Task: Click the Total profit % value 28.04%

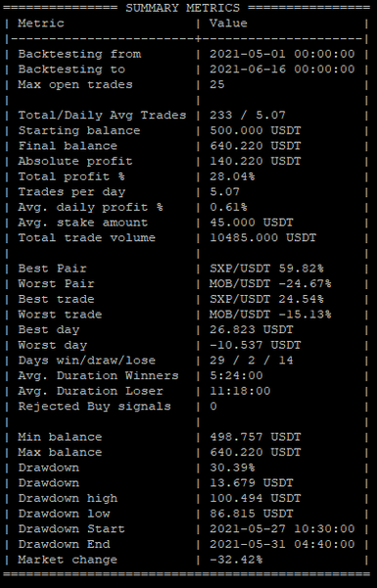Action: pos(232,176)
